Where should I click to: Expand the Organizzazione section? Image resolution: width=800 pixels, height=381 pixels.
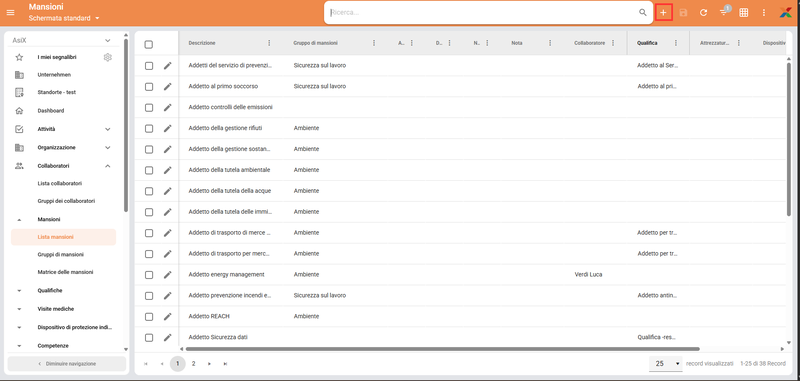108,148
